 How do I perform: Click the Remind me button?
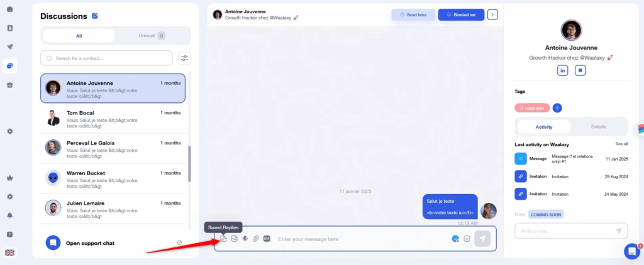coord(461,14)
